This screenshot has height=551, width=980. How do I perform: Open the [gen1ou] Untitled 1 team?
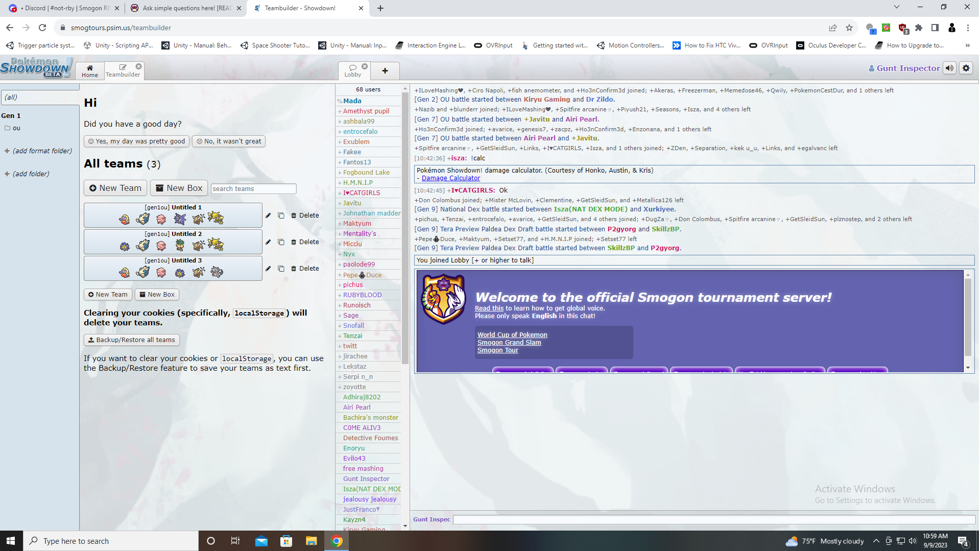[x=173, y=215]
